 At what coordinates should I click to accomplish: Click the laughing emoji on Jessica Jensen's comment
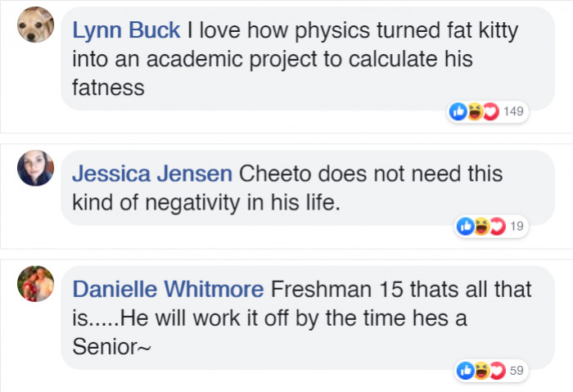[x=481, y=227]
